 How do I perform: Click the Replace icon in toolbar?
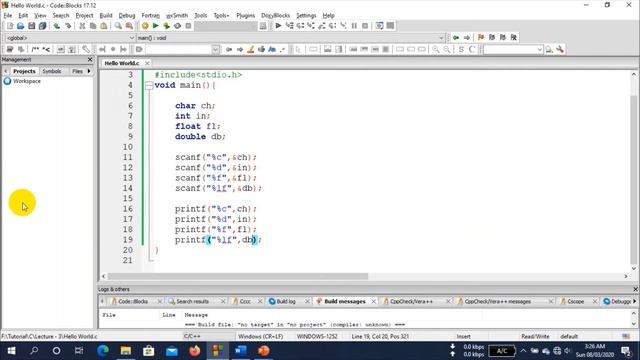point(129,26)
